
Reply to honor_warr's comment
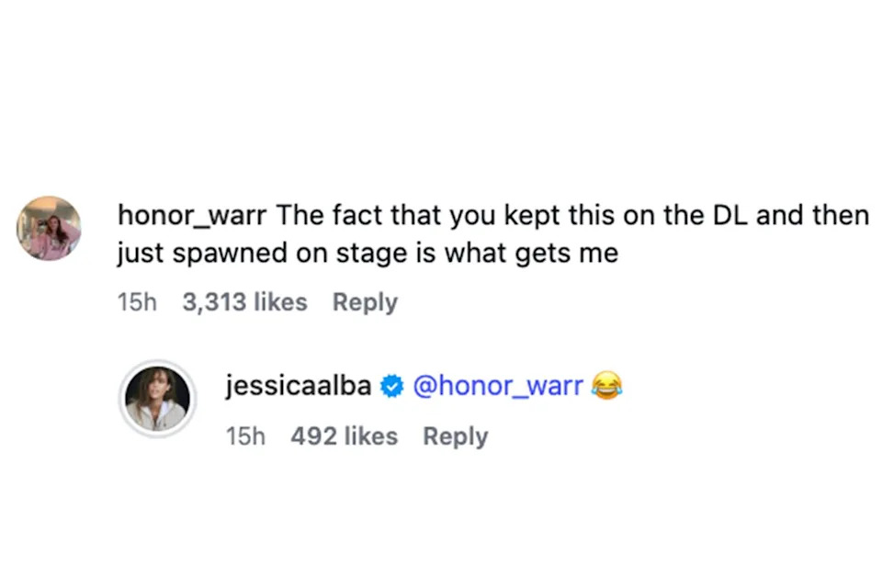tap(365, 301)
